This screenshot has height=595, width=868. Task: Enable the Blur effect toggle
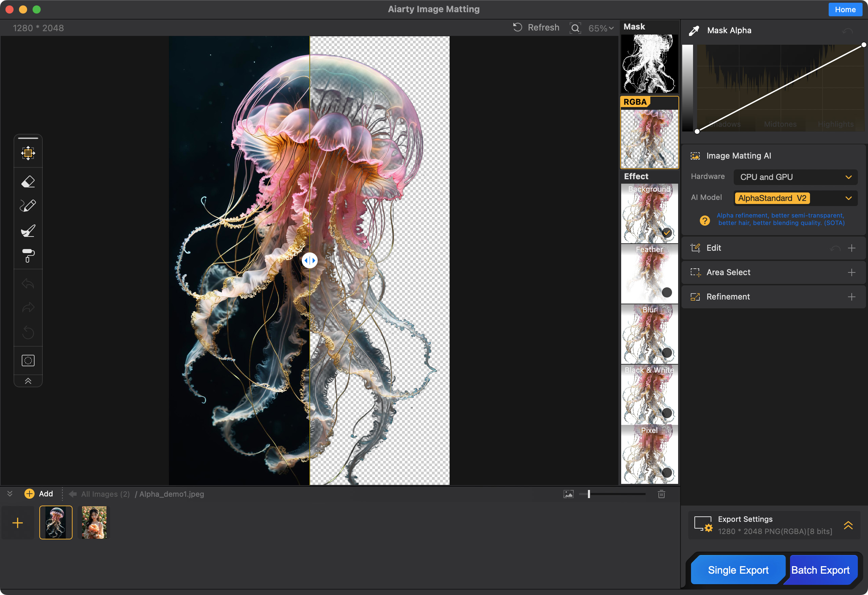coord(667,352)
